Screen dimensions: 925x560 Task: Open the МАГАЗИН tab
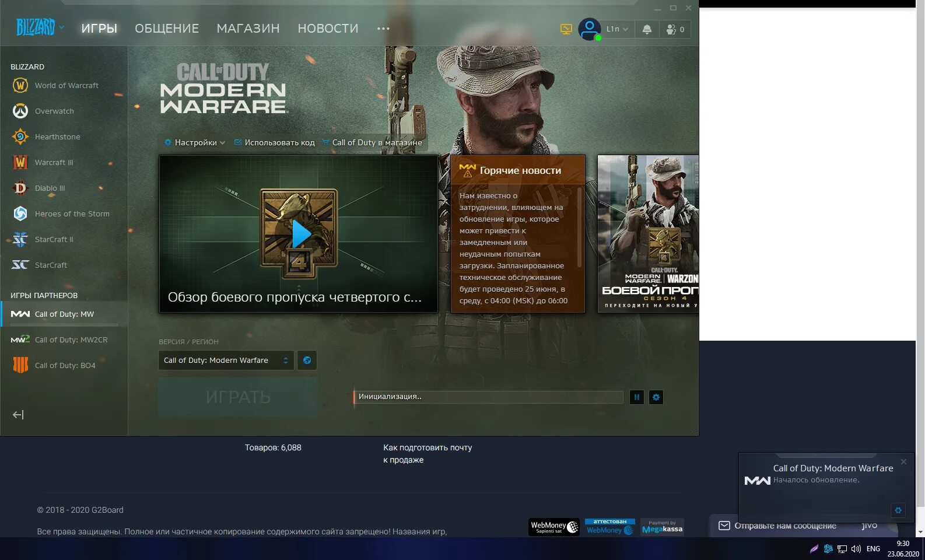[248, 29]
